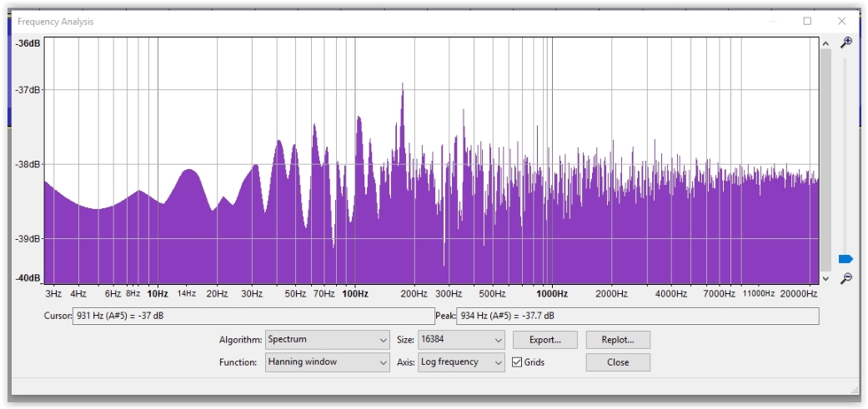
Task: Click the zoom in magnifier icon
Action: point(845,42)
